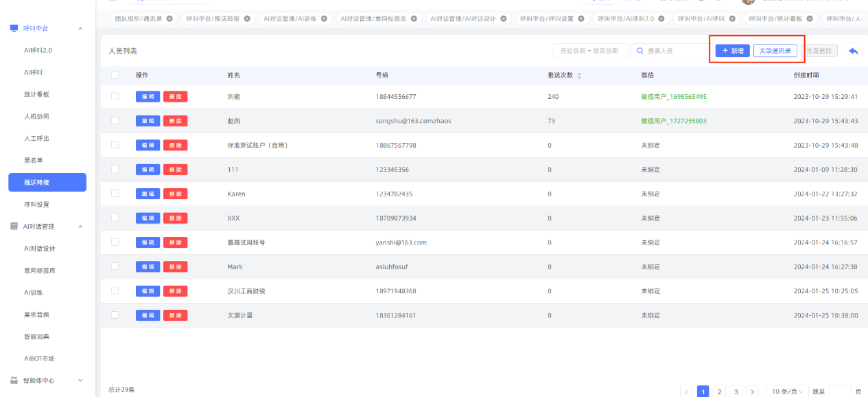The width and height of the screenshot is (868, 397).
Task: Open 意向标签库 in sidebar
Action: point(39,270)
